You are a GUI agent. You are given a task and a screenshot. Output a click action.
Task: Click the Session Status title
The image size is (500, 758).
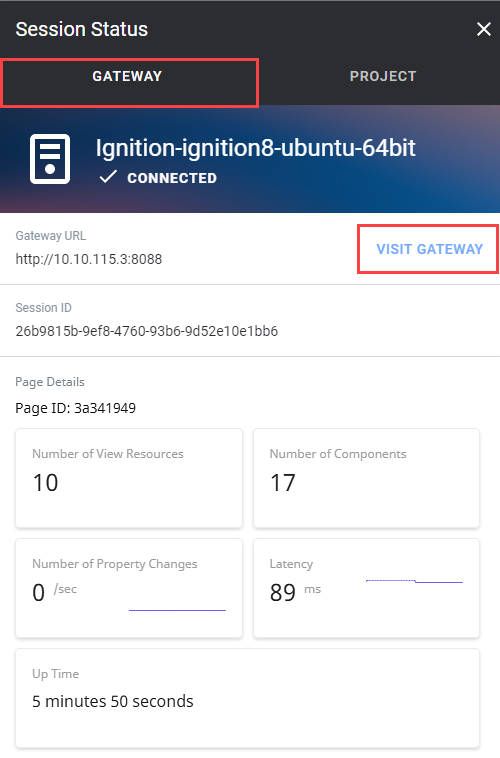click(x=82, y=29)
